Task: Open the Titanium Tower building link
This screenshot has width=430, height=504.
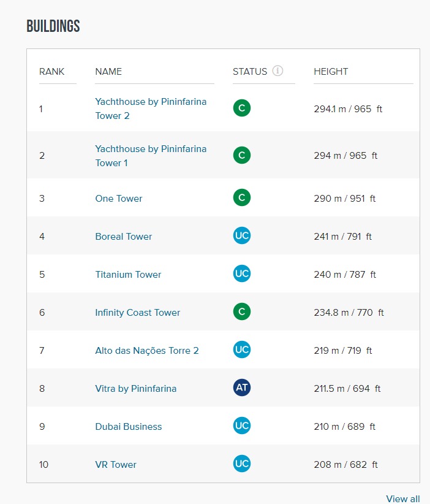Action: point(128,275)
